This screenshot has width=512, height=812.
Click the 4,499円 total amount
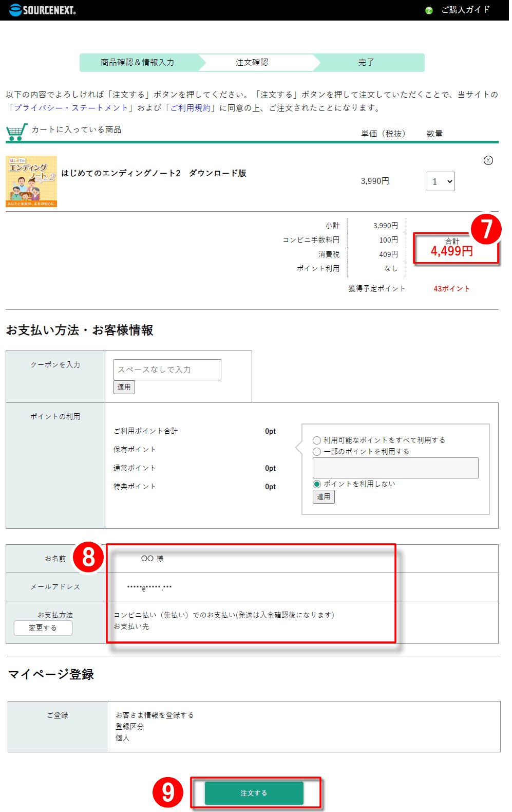[452, 251]
